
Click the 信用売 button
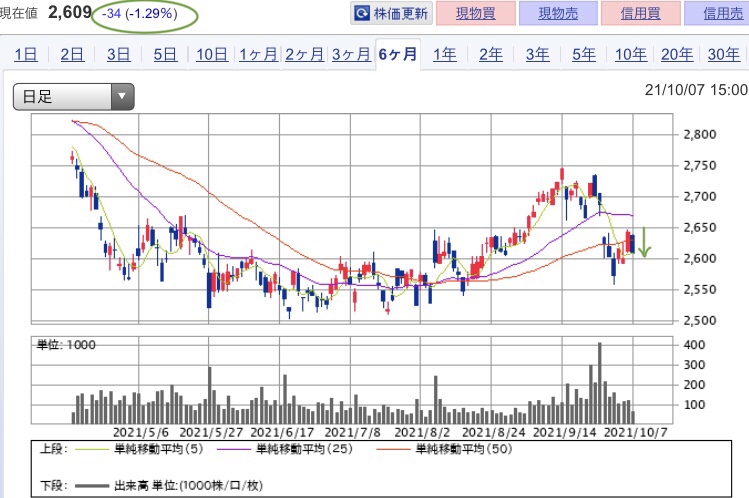click(719, 13)
